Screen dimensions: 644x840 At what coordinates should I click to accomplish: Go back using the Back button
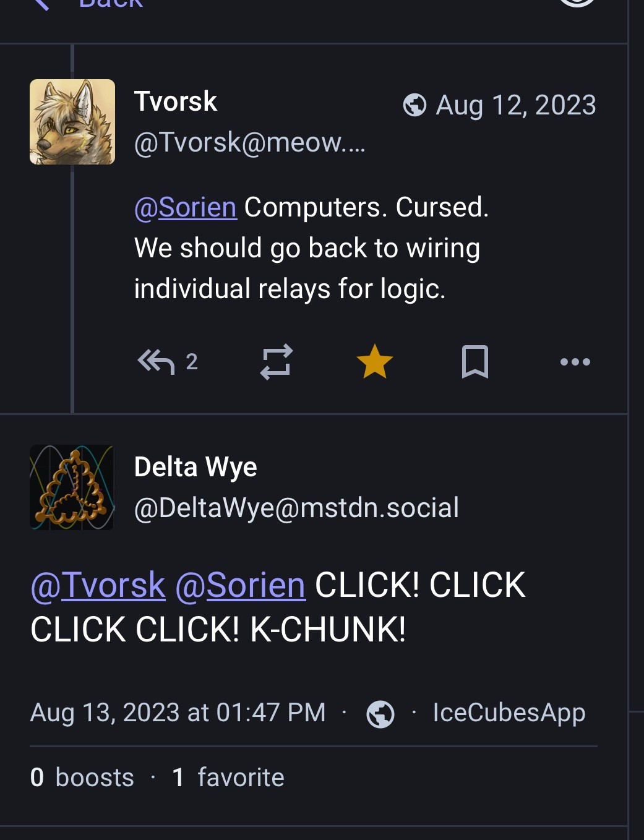(x=93, y=4)
